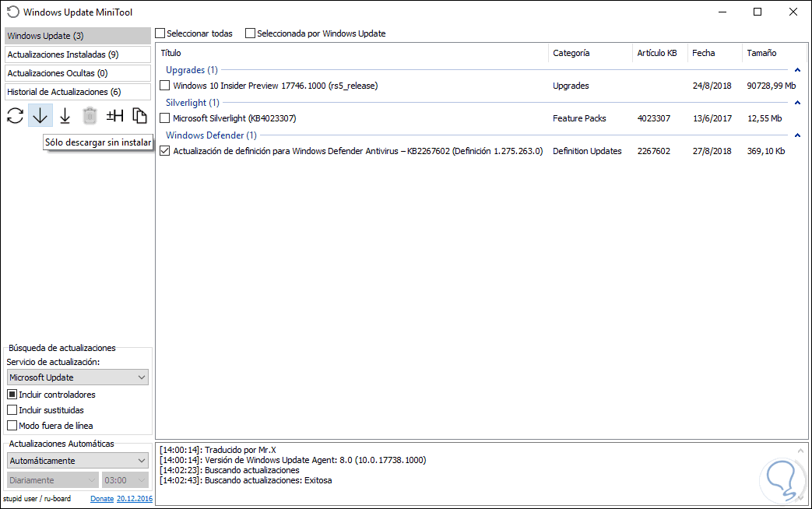Check the Seleccionar todas checkbox
This screenshot has width=812, height=509.
(x=160, y=33)
